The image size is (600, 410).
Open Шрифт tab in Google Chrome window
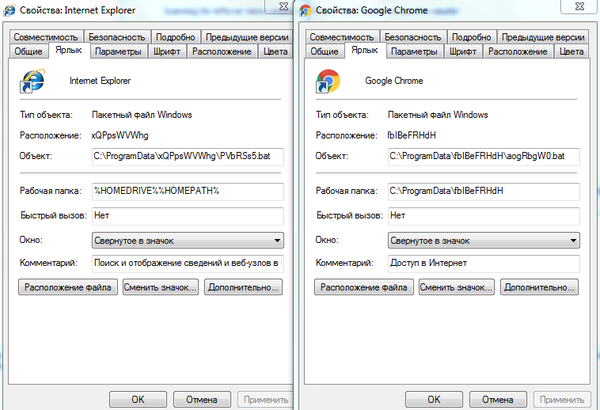pos(463,51)
